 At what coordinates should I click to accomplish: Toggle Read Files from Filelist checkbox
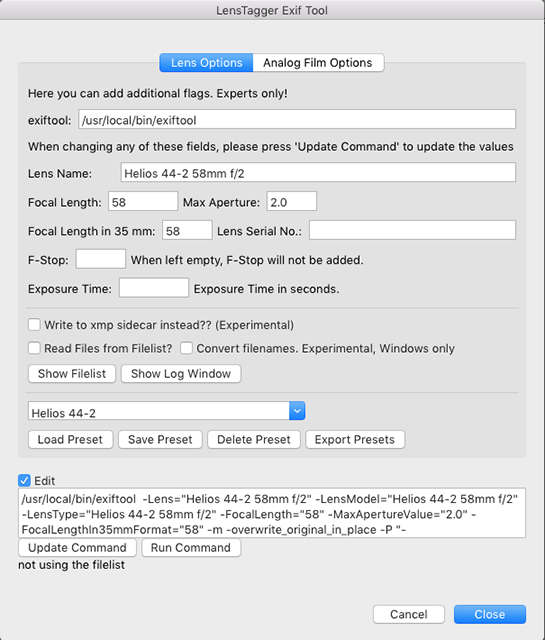tap(34, 348)
